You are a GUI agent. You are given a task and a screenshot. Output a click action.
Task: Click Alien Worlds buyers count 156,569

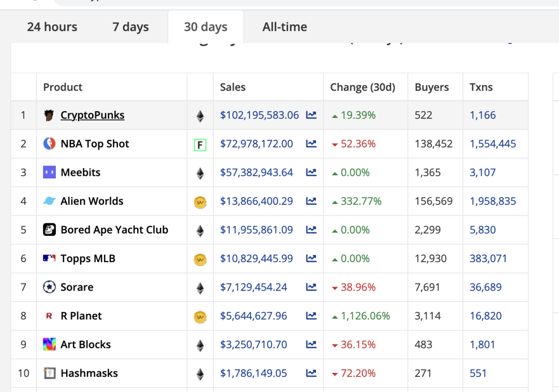click(434, 201)
